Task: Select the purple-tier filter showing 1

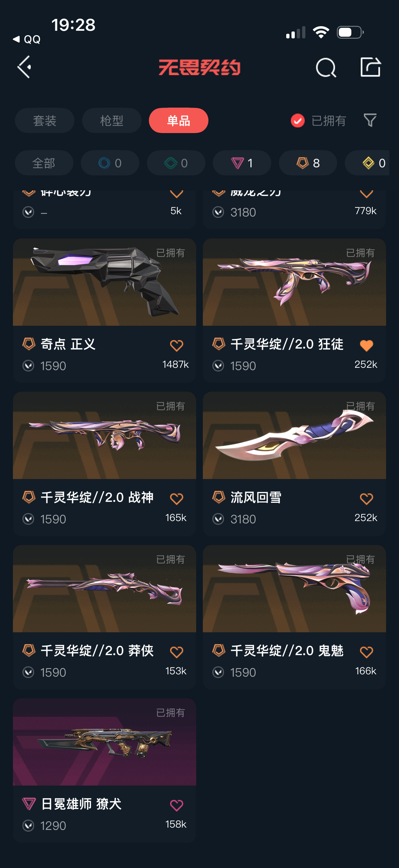Action: 242,163
